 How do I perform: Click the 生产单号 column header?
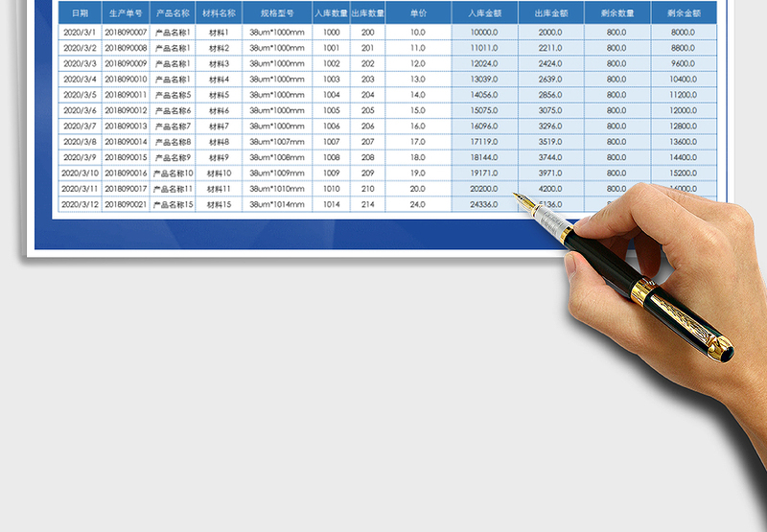(126, 13)
